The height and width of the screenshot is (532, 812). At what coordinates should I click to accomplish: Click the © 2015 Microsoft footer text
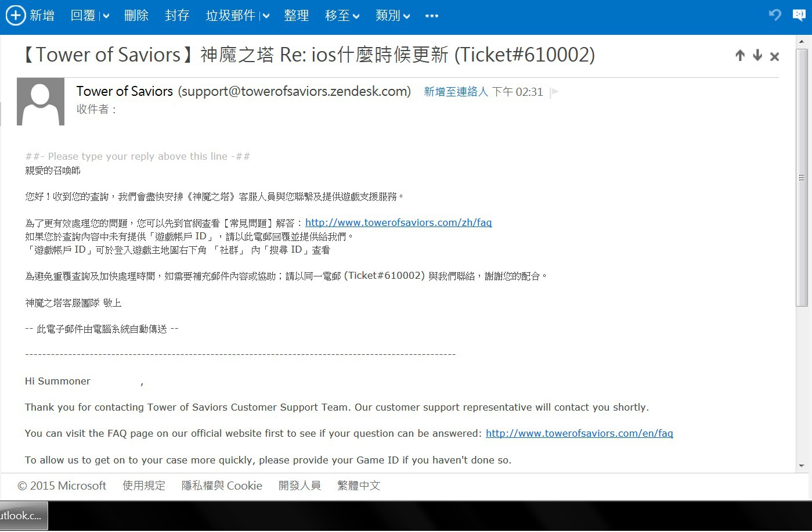[x=62, y=486]
